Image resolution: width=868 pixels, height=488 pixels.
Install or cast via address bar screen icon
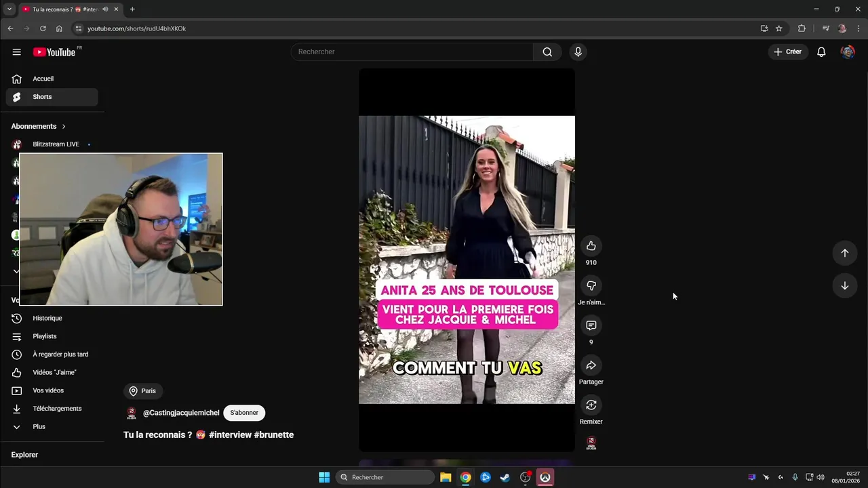click(764, 28)
